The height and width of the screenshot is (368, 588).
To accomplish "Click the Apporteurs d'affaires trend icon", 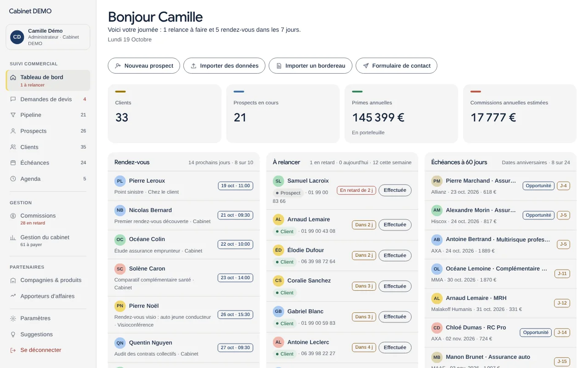I will tap(13, 296).
